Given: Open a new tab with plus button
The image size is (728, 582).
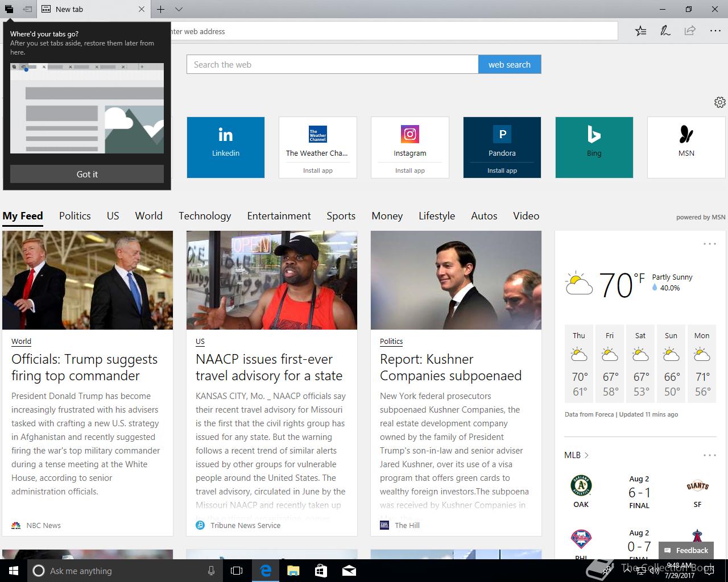Looking at the screenshot, I should tap(161, 9).
